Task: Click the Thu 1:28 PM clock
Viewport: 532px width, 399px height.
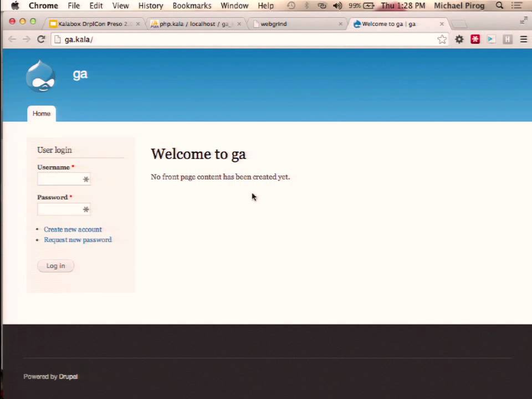Action: [x=403, y=6]
